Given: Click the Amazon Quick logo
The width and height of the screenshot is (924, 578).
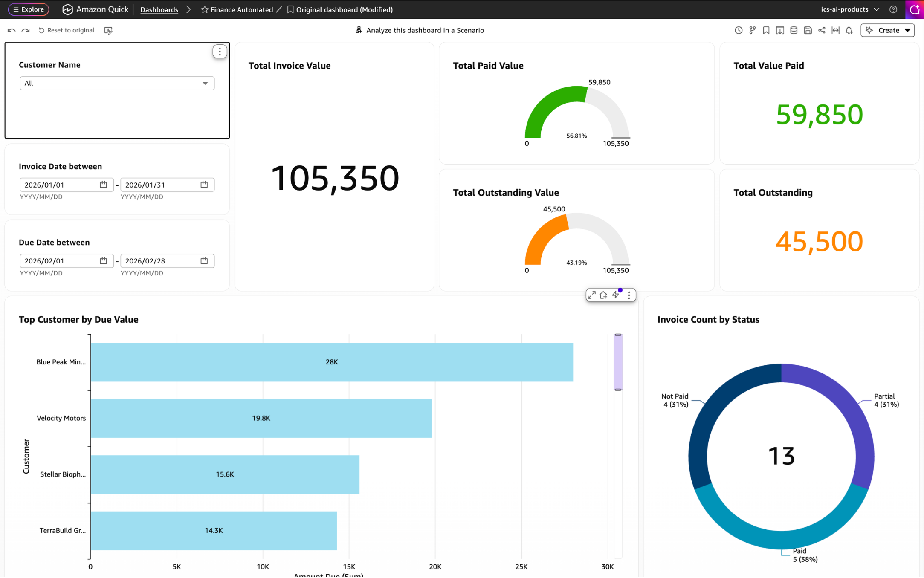Looking at the screenshot, I should click(x=95, y=9).
